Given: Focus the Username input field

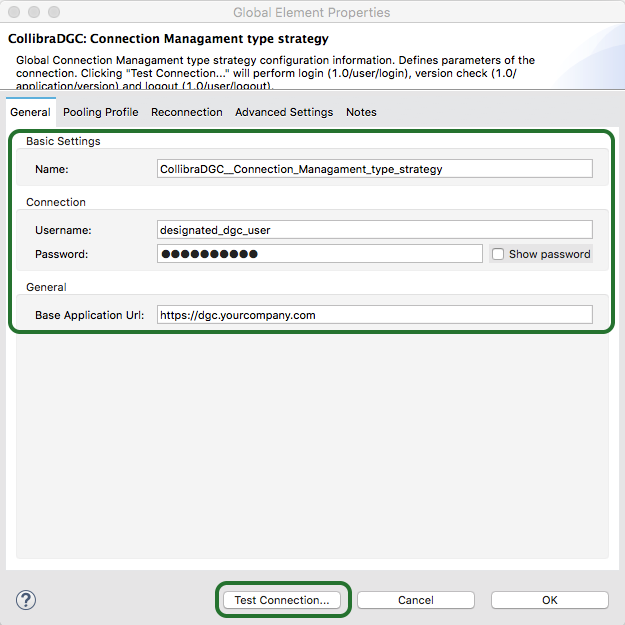Looking at the screenshot, I should (375, 230).
